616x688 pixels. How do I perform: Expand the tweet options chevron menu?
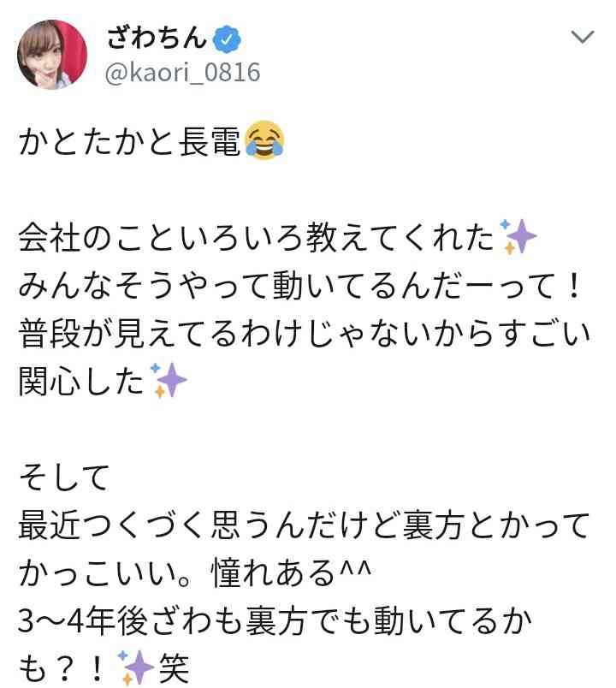(x=583, y=37)
